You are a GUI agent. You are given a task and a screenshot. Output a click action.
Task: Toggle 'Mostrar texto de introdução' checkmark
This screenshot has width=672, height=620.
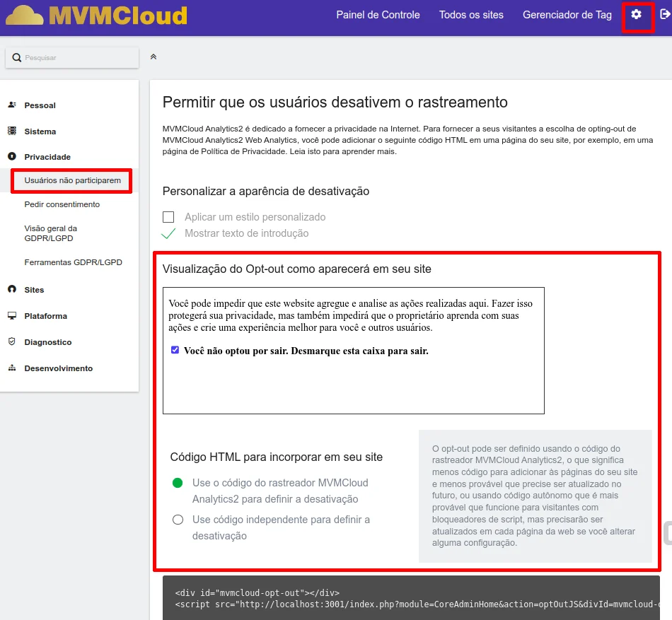pos(168,233)
